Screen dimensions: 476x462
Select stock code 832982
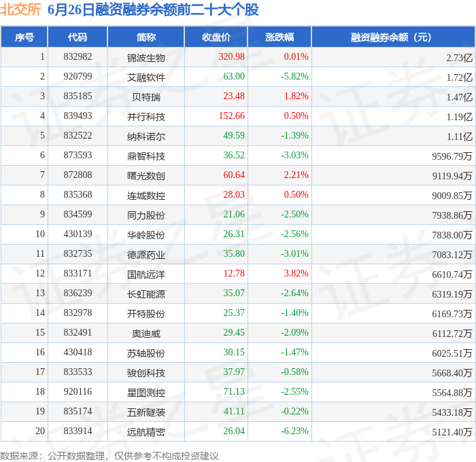coord(78,56)
